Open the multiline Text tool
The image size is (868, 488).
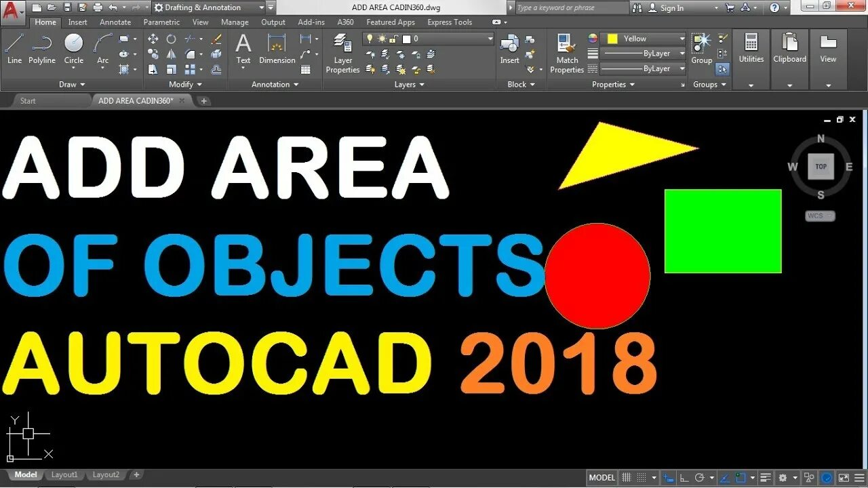(x=243, y=49)
